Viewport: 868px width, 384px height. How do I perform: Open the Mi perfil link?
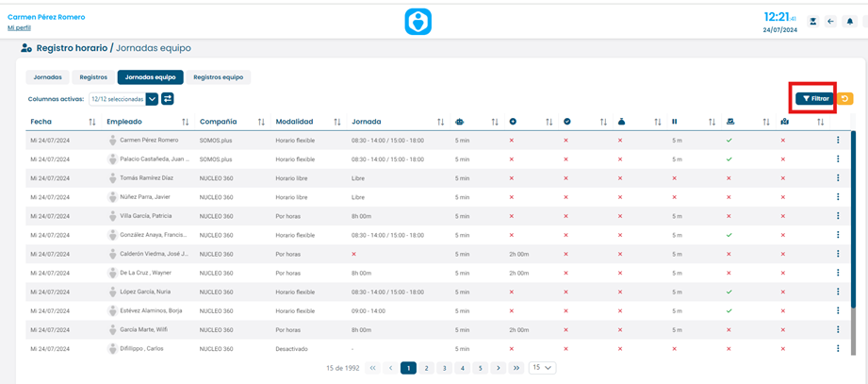point(19,27)
